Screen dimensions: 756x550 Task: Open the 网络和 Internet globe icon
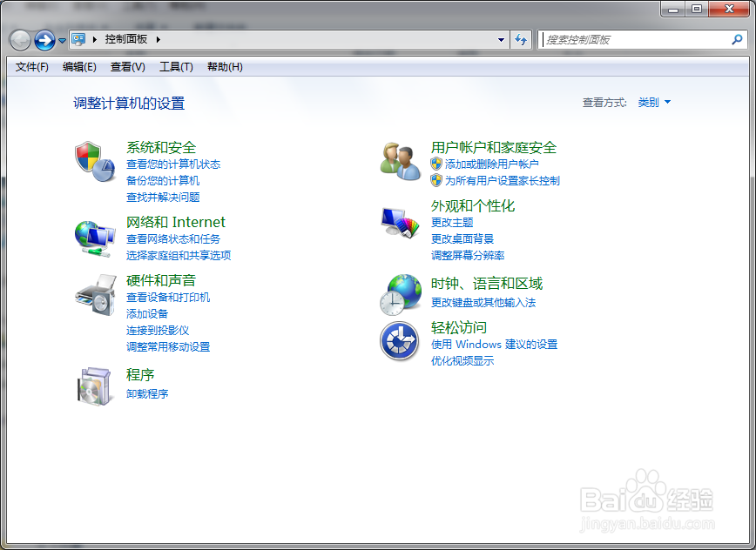click(x=95, y=238)
